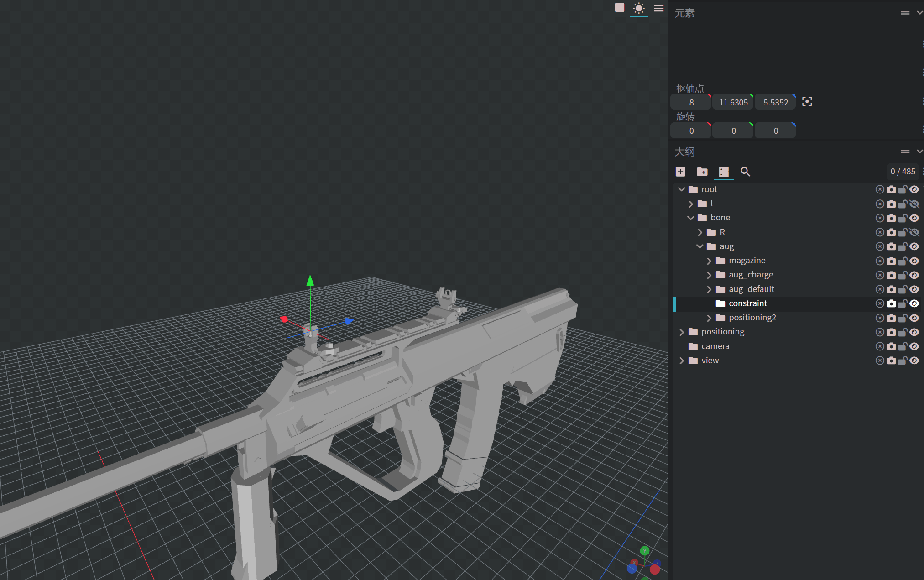Toggle camera icon for positioning group
924x580 pixels.
click(891, 332)
